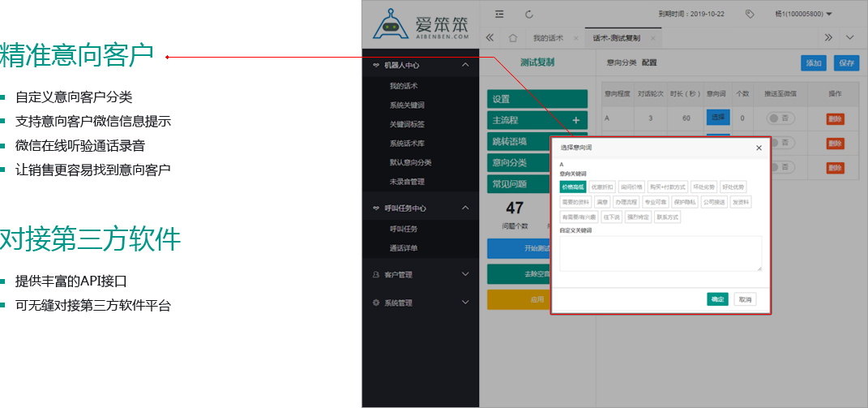Screen dimensions: 868x408
Task: Click the green 设置 button
Action: pyautogui.click(x=537, y=99)
